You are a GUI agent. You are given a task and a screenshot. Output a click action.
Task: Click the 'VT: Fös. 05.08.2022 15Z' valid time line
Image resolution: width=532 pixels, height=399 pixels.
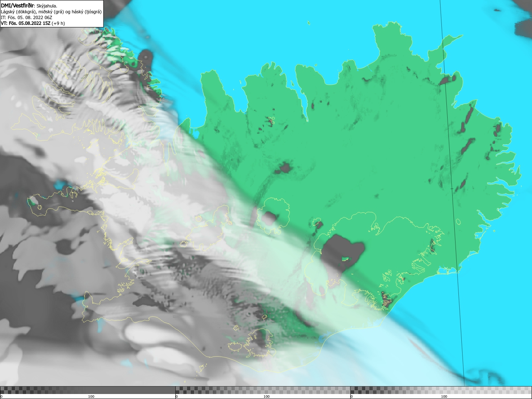point(26,23)
